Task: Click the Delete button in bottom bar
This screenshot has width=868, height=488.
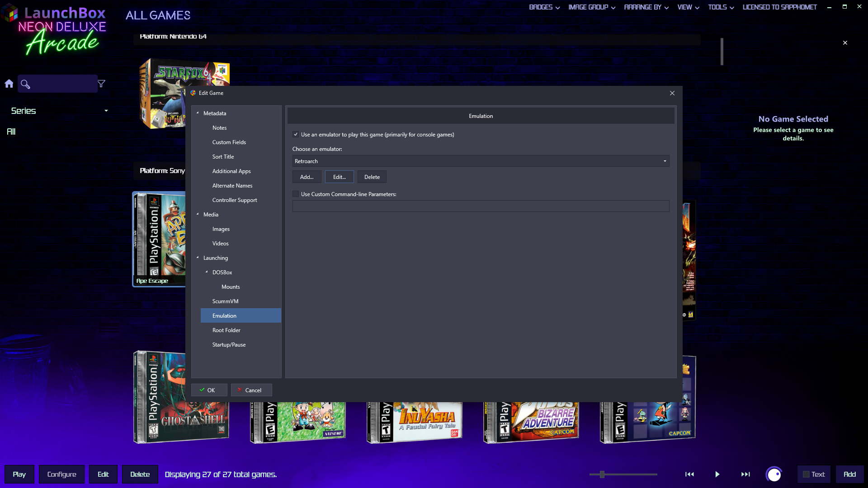Action: pyautogui.click(x=140, y=474)
